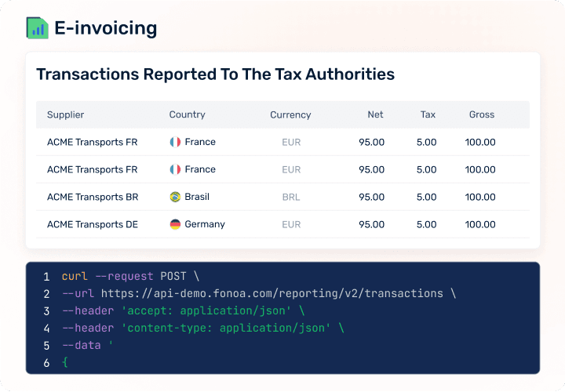Click the green E-invoicing chart logo icon

pyautogui.click(x=38, y=28)
